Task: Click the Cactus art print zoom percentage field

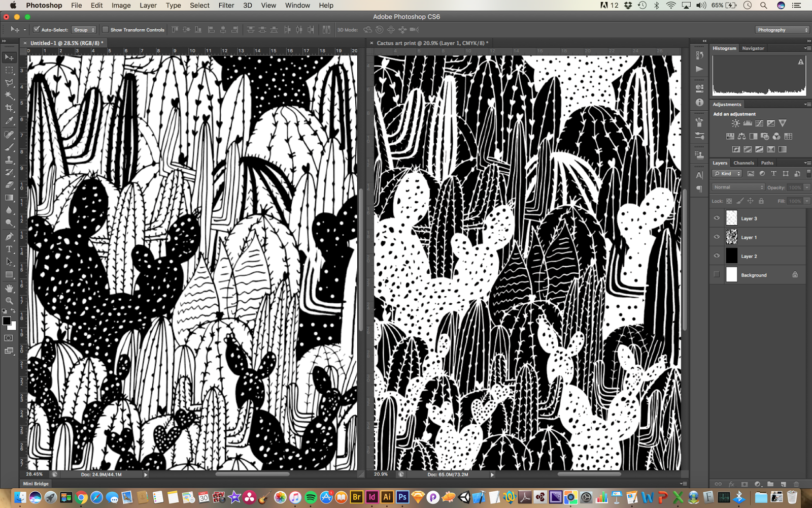Action: pyautogui.click(x=381, y=474)
